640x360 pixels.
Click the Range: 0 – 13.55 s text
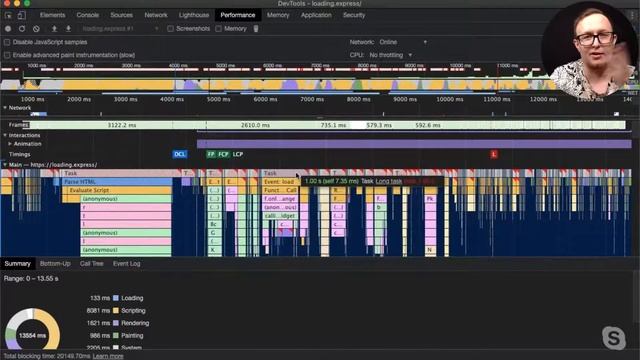[x=31, y=278]
